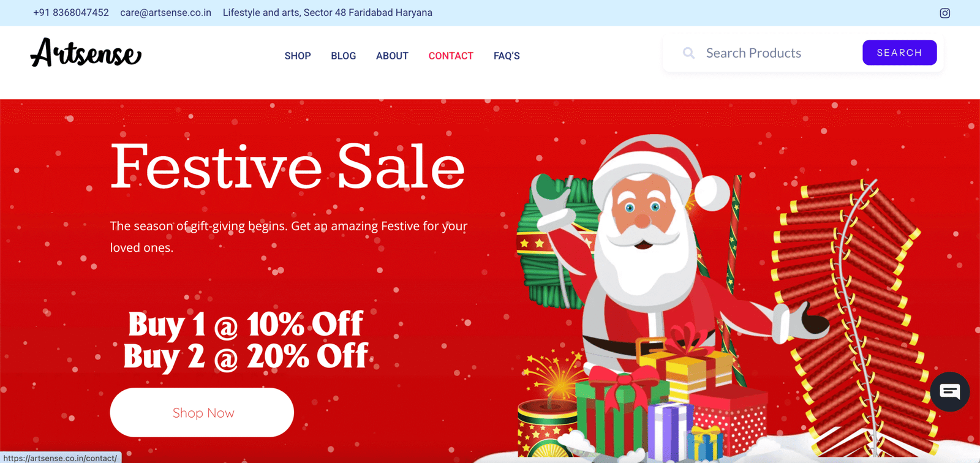Click the Festive Sale banner heading

pyautogui.click(x=288, y=167)
